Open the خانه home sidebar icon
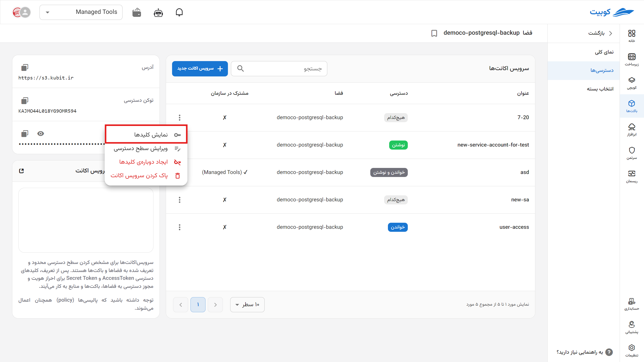Image resolution: width=644 pixels, height=362 pixels. pyautogui.click(x=632, y=36)
